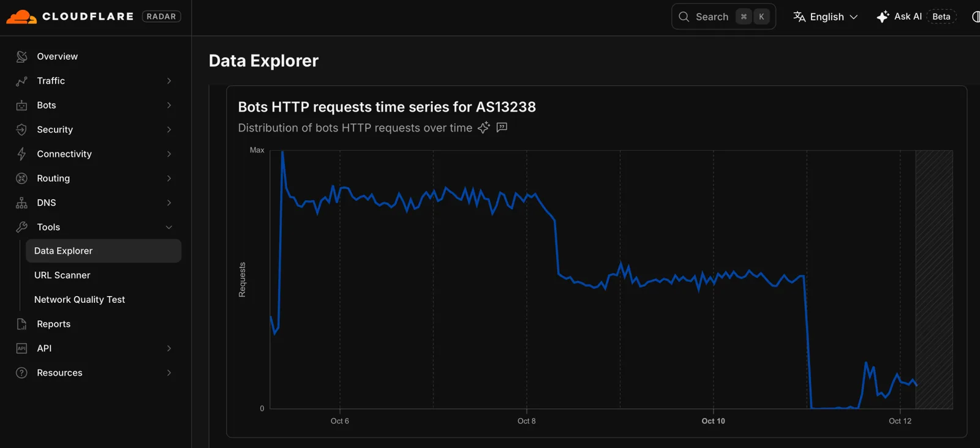Expand the DNS menu chevron

[x=169, y=203]
